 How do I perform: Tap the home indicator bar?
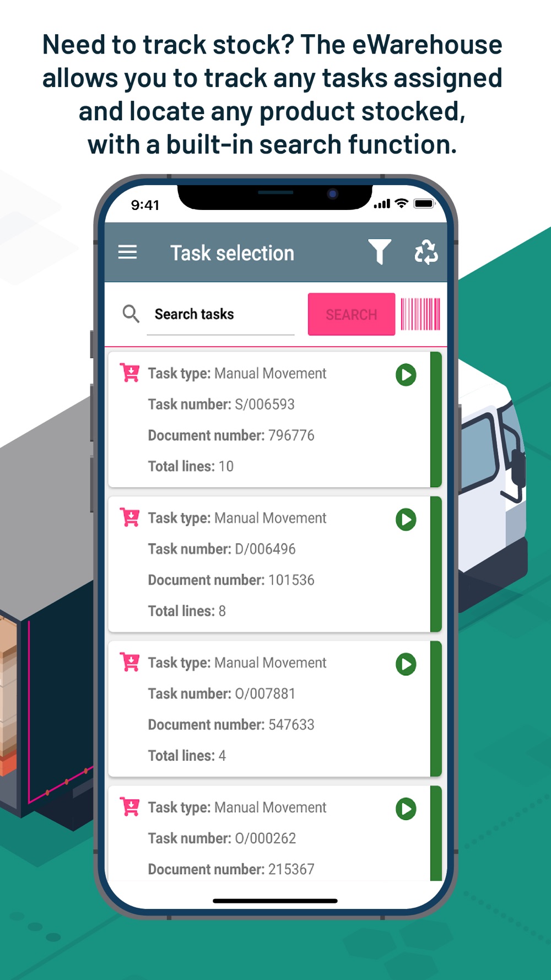[x=275, y=901]
